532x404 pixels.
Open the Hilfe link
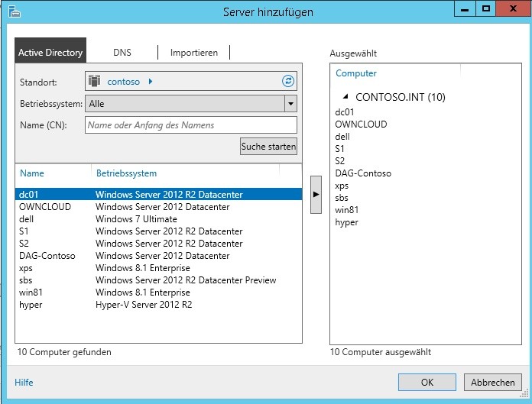[24, 383]
